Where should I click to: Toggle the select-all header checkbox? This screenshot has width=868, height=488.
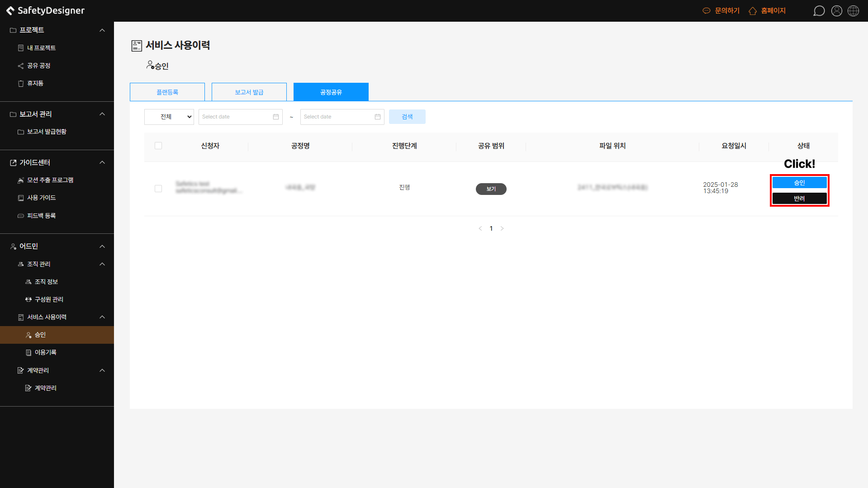click(158, 146)
